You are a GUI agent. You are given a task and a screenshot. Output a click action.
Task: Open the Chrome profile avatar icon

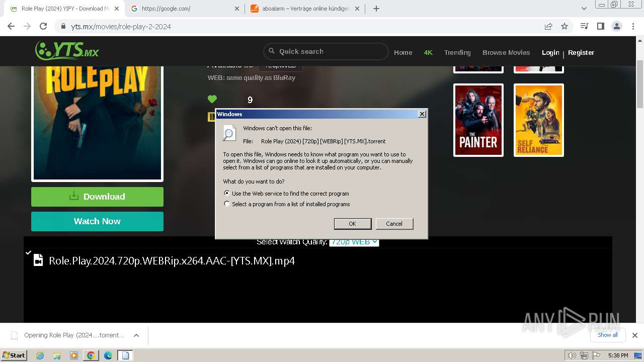coord(616,26)
